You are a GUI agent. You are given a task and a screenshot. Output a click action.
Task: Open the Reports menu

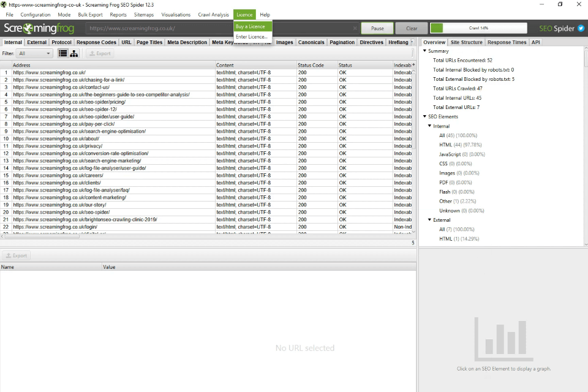click(118, 15)
